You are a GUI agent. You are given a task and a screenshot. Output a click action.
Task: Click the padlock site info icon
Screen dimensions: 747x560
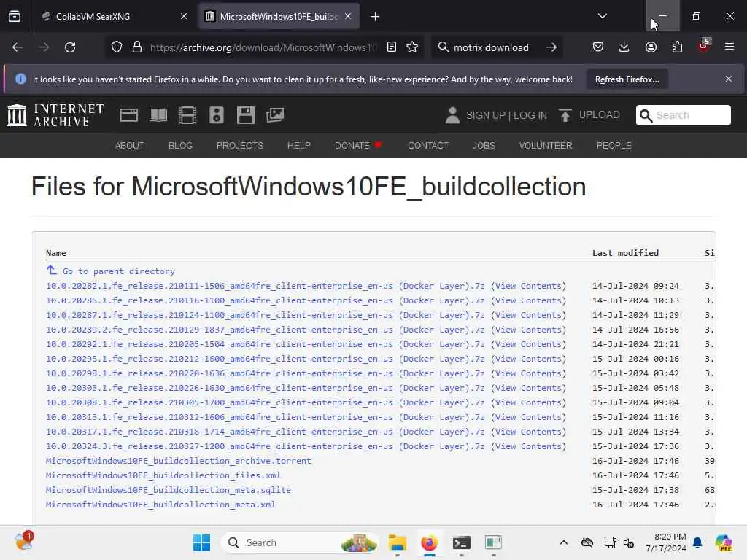pos(137,47)
